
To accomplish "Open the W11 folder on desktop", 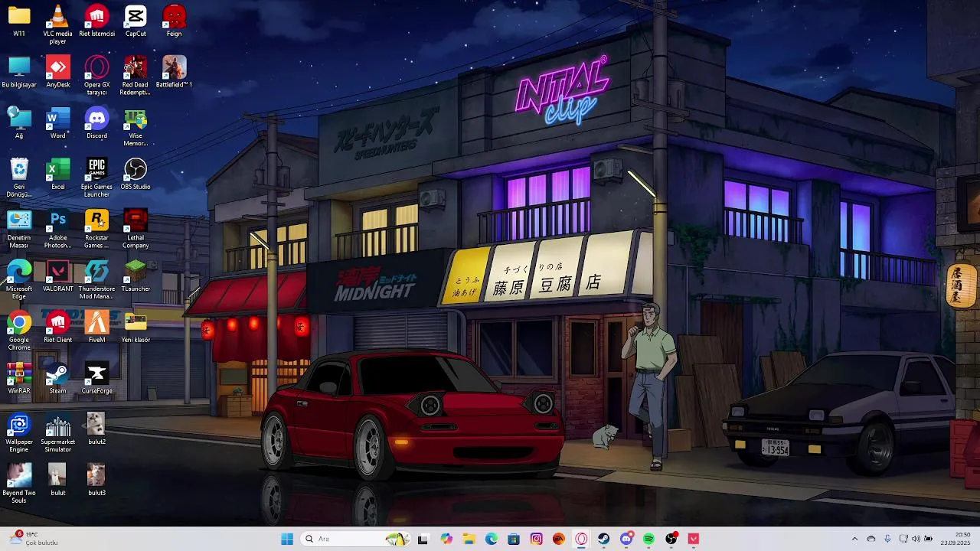I will [19, 21].
